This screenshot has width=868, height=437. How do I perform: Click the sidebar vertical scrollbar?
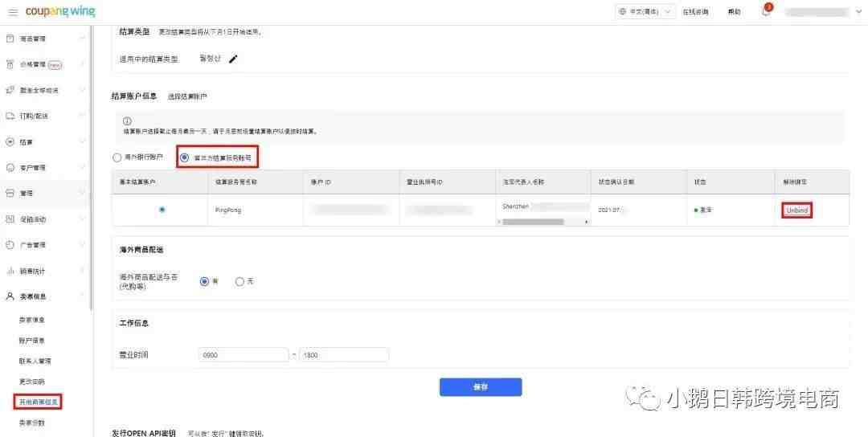(x=92, y=168)
